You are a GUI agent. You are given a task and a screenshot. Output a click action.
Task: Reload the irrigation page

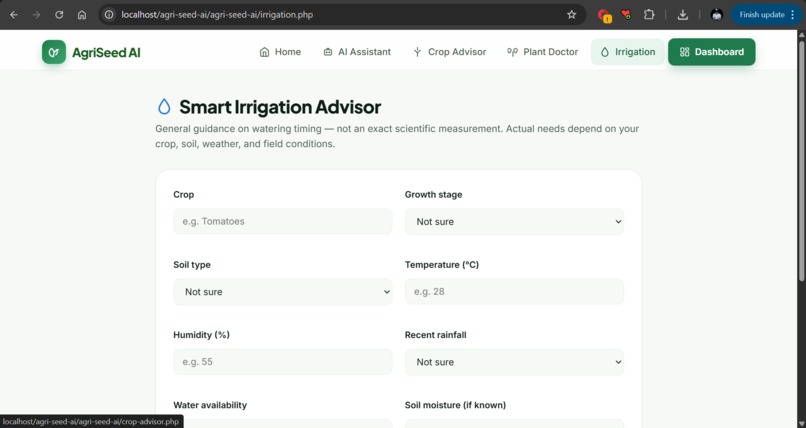point(59,14)
